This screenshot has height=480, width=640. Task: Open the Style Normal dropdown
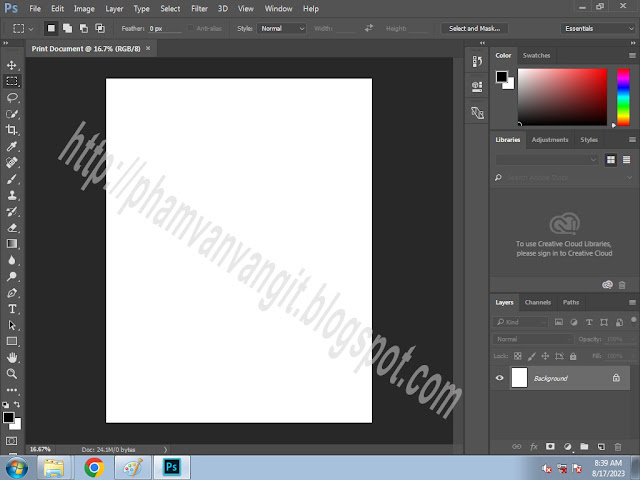click(282, 29)
